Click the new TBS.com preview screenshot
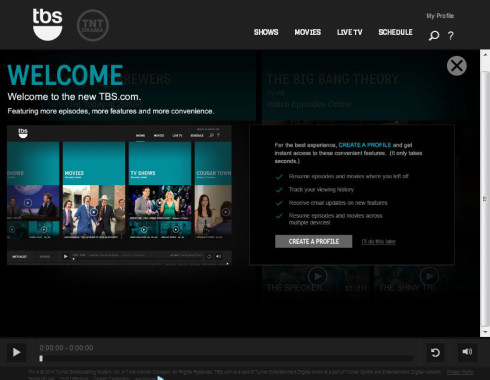This screenshot has height=380, width=490. [119, 195]
